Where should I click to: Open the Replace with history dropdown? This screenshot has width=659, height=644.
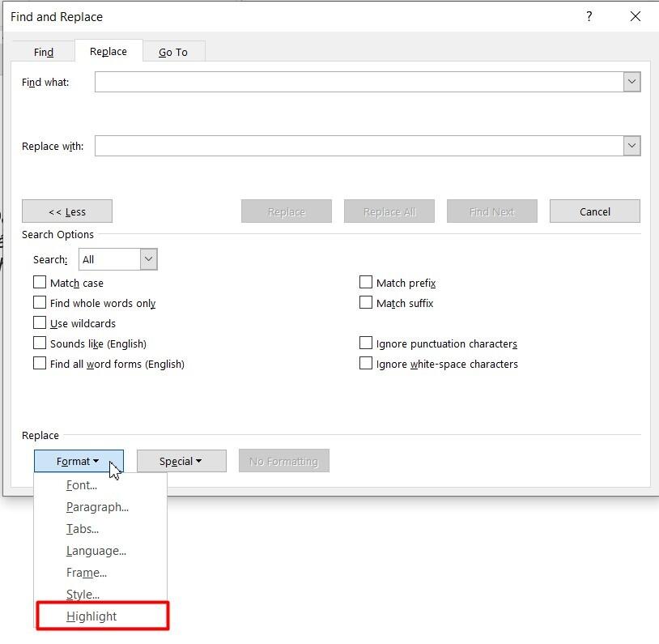click(x=631, y=146)
